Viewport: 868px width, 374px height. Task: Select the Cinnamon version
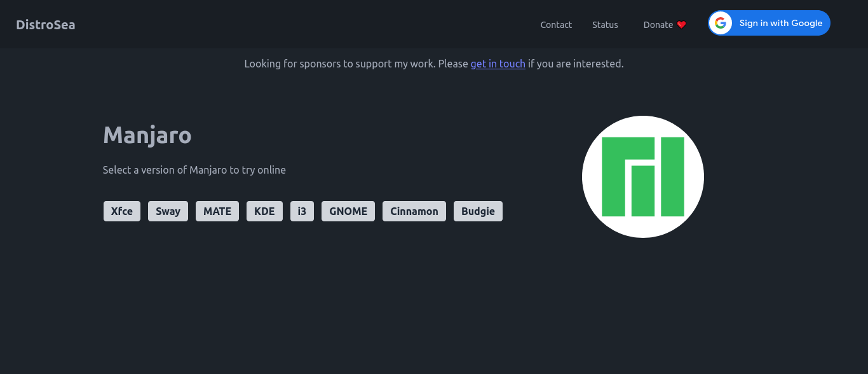click(414, 211)
